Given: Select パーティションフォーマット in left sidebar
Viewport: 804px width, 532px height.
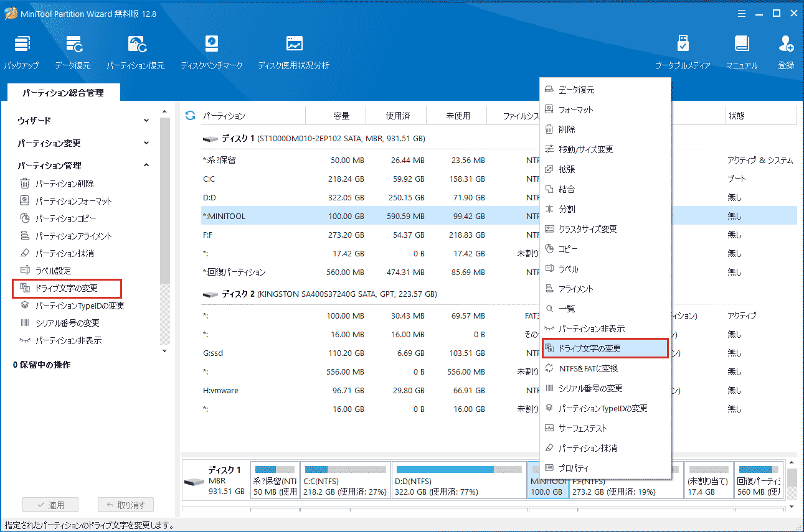Looking at the screenshot, I should coord(66,201).
